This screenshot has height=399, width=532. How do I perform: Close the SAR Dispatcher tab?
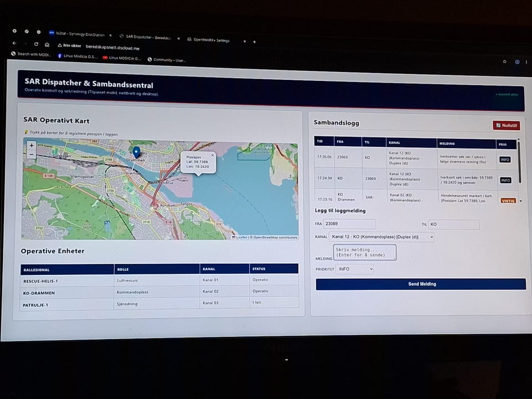coord(178,38)
